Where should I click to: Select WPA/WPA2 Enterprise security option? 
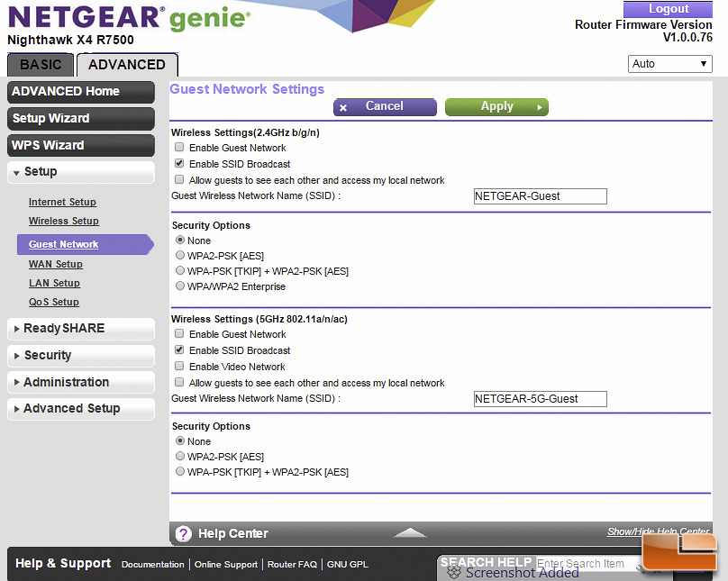(x=180, y=286)
